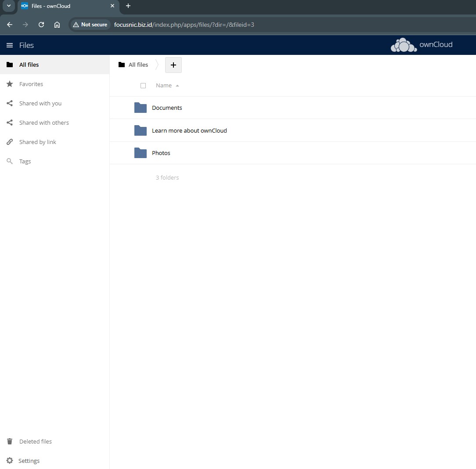This screenshot has height=469, width=476.
Task: Expand the Settings panel in sidebar
Action: (x=29, y=461)
